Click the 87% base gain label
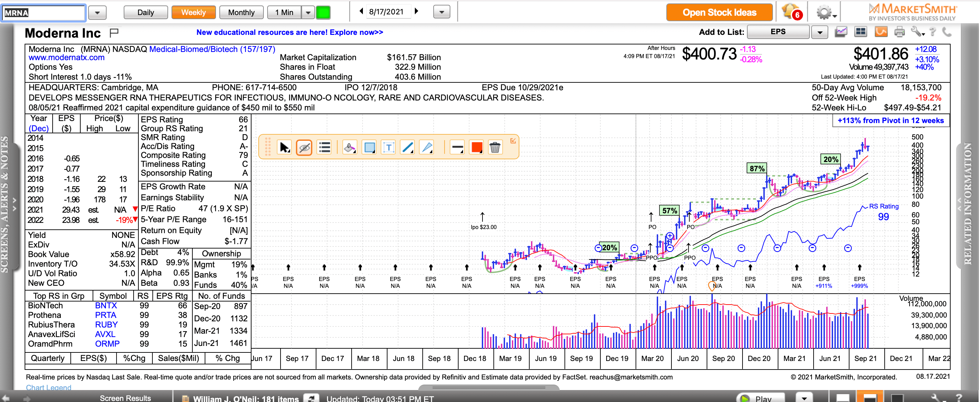Image resolution: width=980 pixels, height=402 pixels. click(757, 168)
